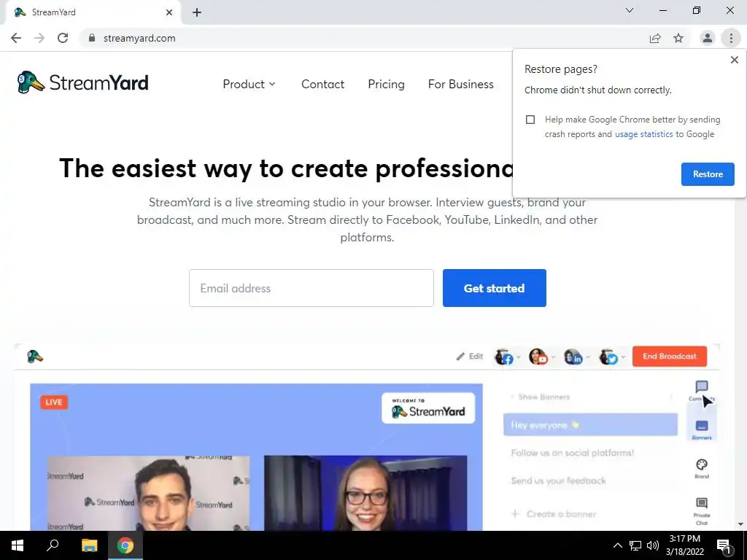Open the Private Chat icon

[701, 510]
